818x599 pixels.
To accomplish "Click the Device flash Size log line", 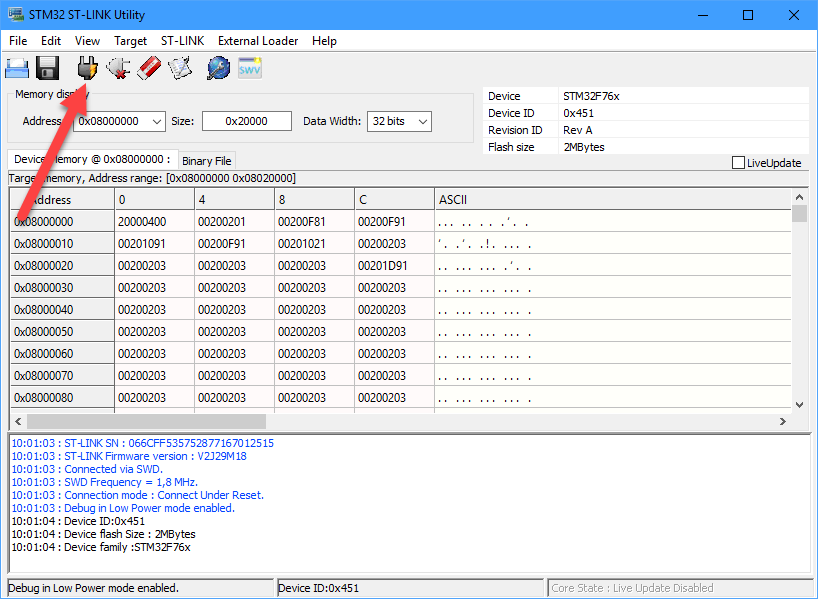I will click(103, 534).
